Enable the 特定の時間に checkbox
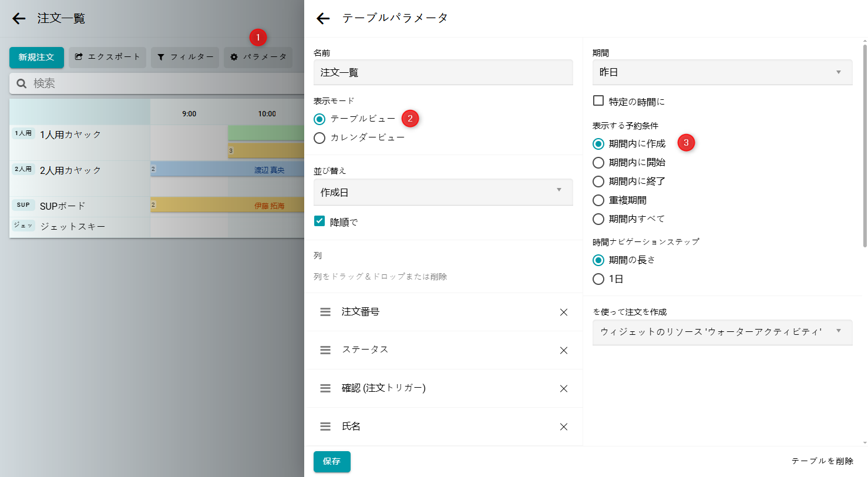 pyautogui.click(x=598, y=101)
